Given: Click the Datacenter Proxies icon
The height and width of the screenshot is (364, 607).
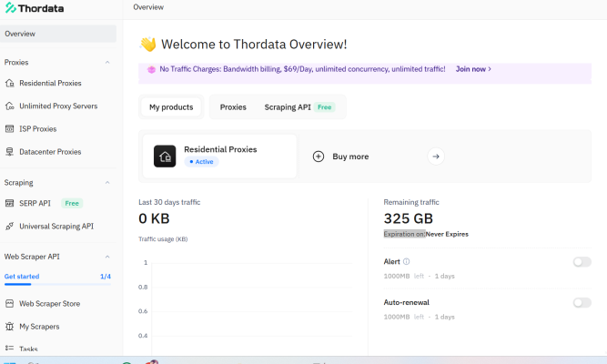Looking at the screenshot, I should tap(10, 152).
